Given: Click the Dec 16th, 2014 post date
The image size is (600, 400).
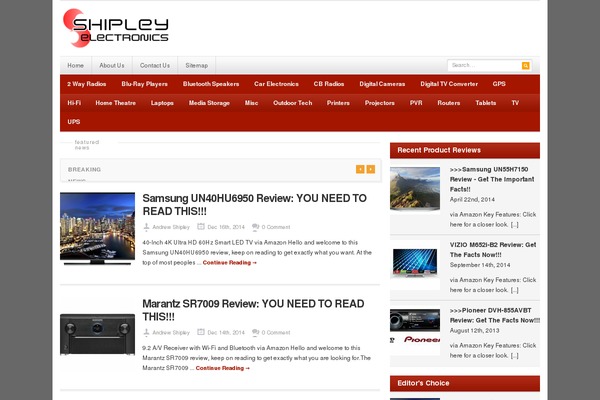Looking at the screenshot, I should click(x=226, y=227).
